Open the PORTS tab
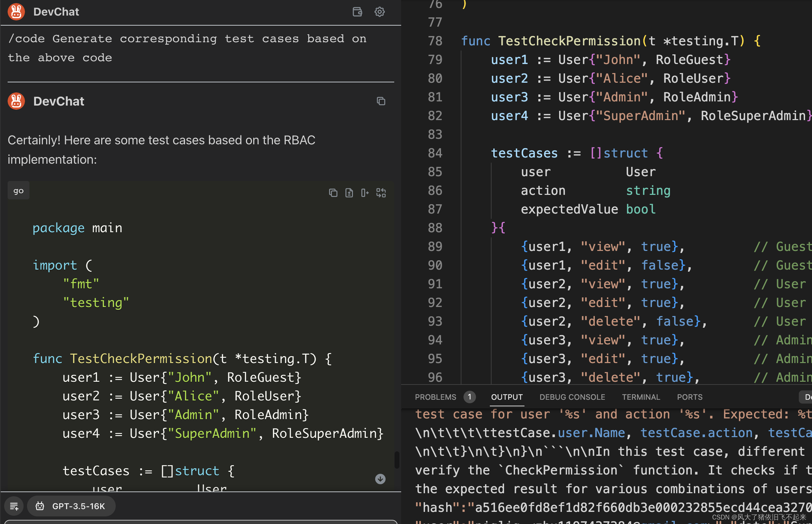812x524 pixels. (689, 397)
